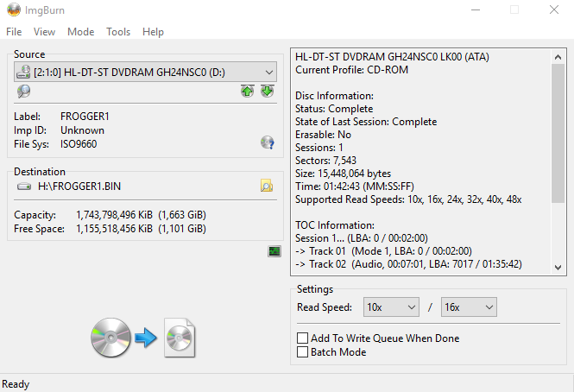Click the Supported Read Speeds line
The image size is (574, 392).
tap(408, 199)
